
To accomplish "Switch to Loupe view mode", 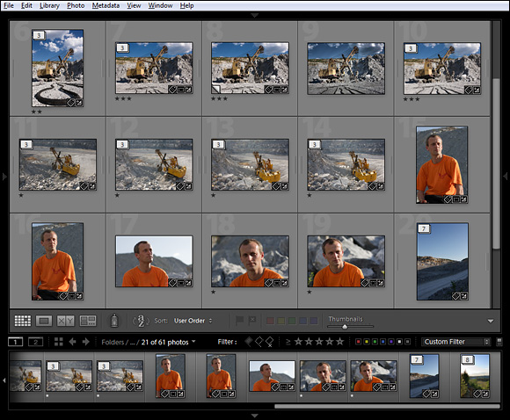I will (x=44, y=321).
